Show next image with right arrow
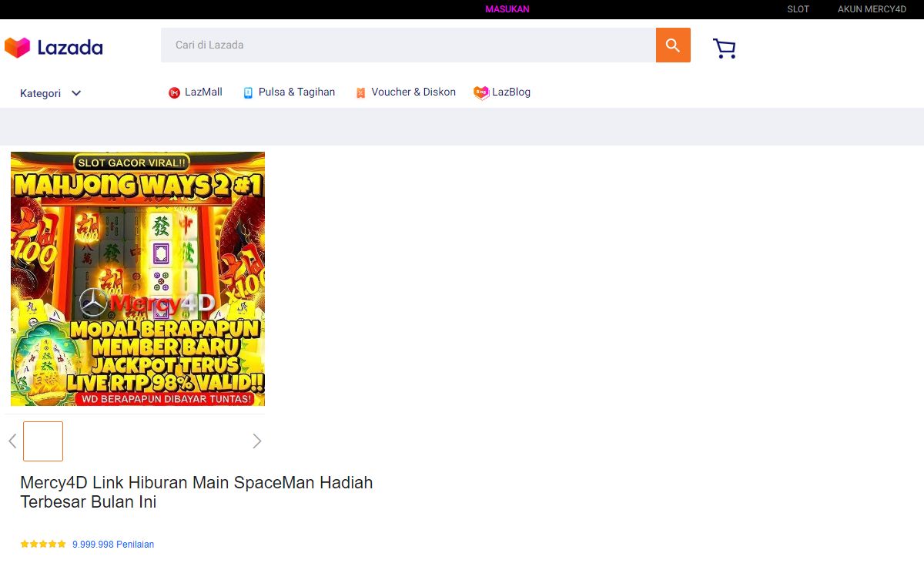 pyautogui.click(x=257, y=441)
